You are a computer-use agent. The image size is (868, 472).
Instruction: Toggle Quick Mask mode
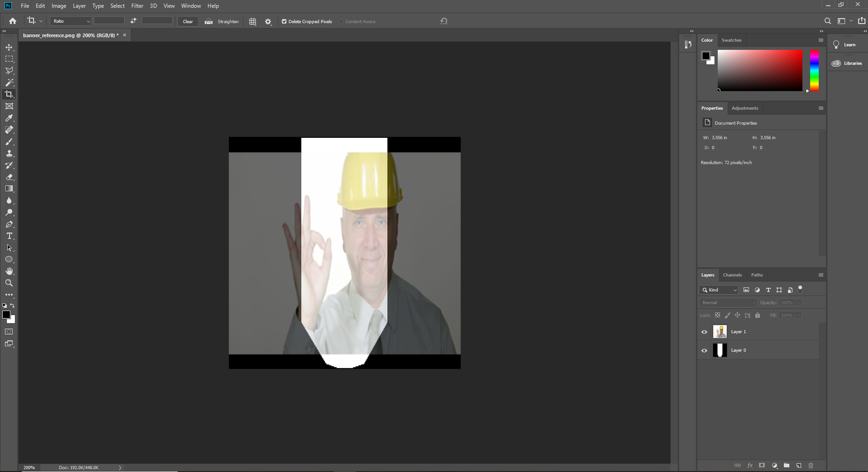click(x=9, y=332)
